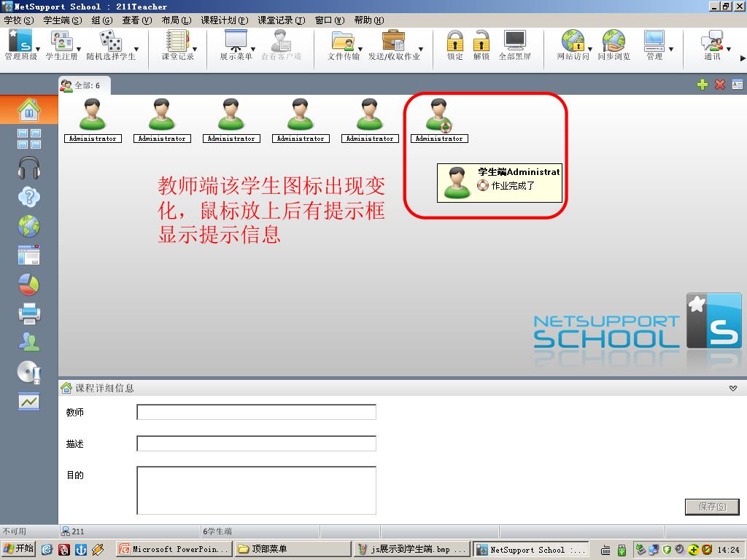This screenshot has height=560, width=747.
Task: Open the headphones audio view in sidebar
Action: (29, 168)
